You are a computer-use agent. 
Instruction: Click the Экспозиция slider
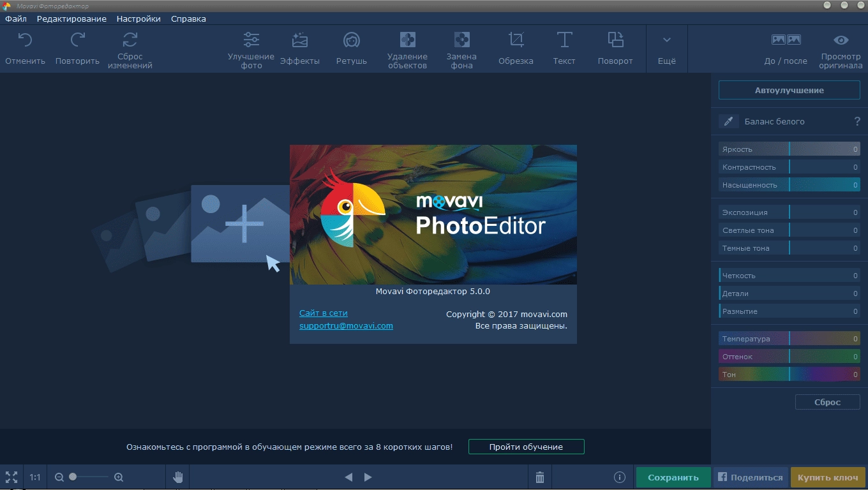point(789,212)
